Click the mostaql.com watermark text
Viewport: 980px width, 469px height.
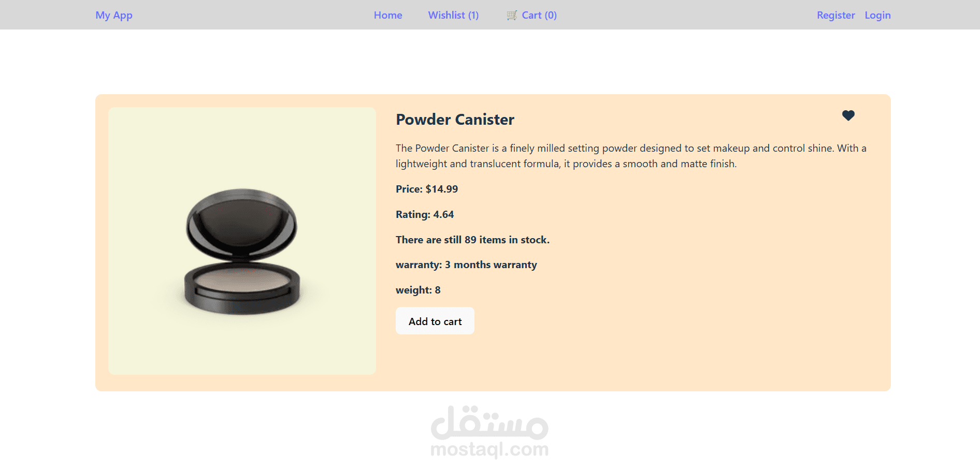[489, 449]
